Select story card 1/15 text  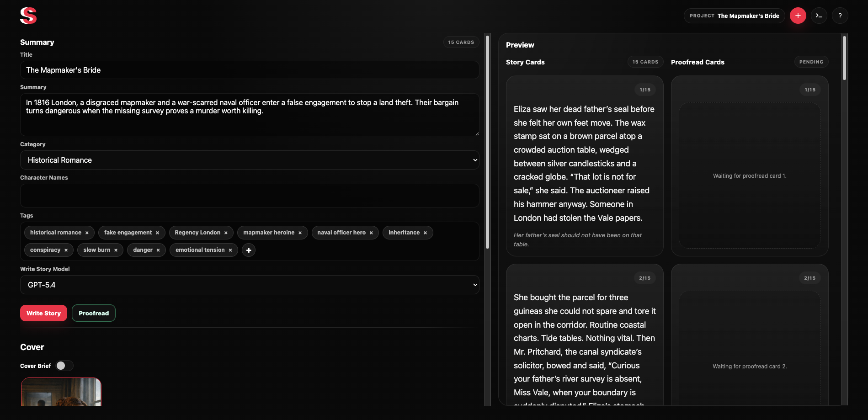(584, 163)
